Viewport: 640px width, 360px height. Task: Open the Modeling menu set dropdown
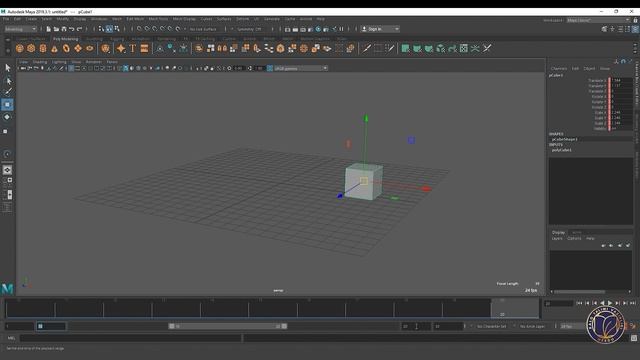pos(20,29)
